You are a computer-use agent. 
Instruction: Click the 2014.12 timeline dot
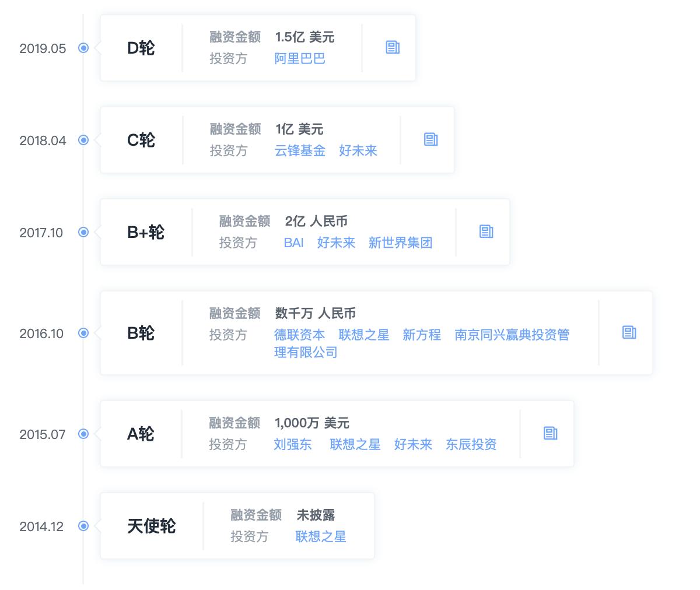83,526
